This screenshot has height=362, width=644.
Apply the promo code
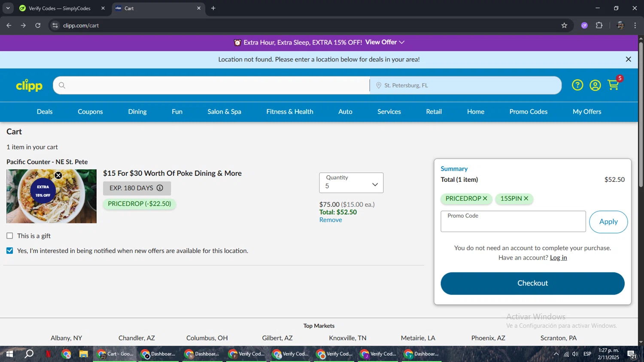coord(608,222)
